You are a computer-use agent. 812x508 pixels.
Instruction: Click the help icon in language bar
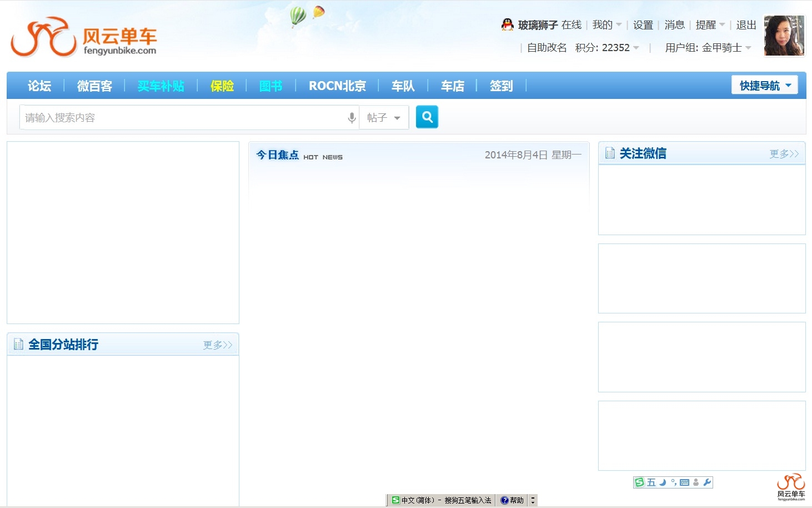pos(504,500)
